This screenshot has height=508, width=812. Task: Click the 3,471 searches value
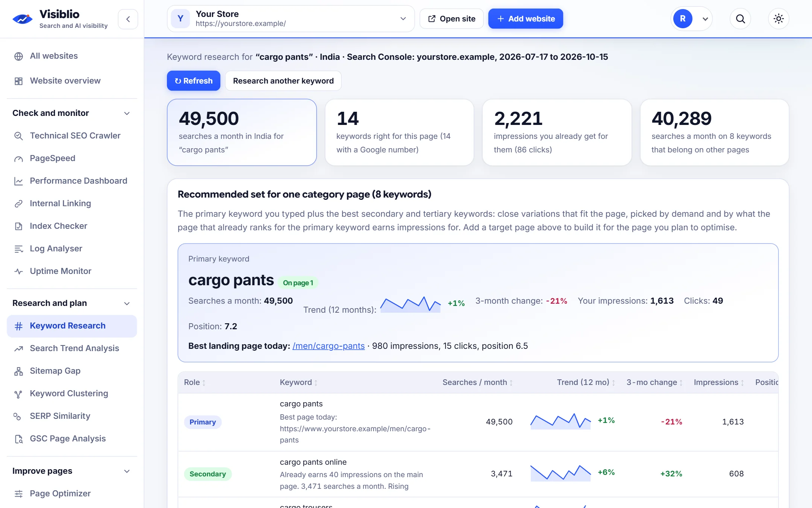pyautogui.click(x=501, y=474)
